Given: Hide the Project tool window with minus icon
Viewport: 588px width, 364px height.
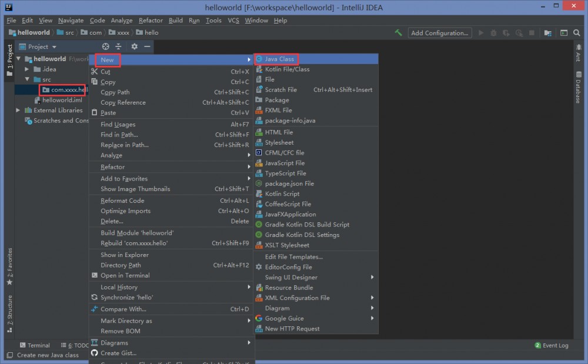Looking at the screenshot, I should (146, 46).
